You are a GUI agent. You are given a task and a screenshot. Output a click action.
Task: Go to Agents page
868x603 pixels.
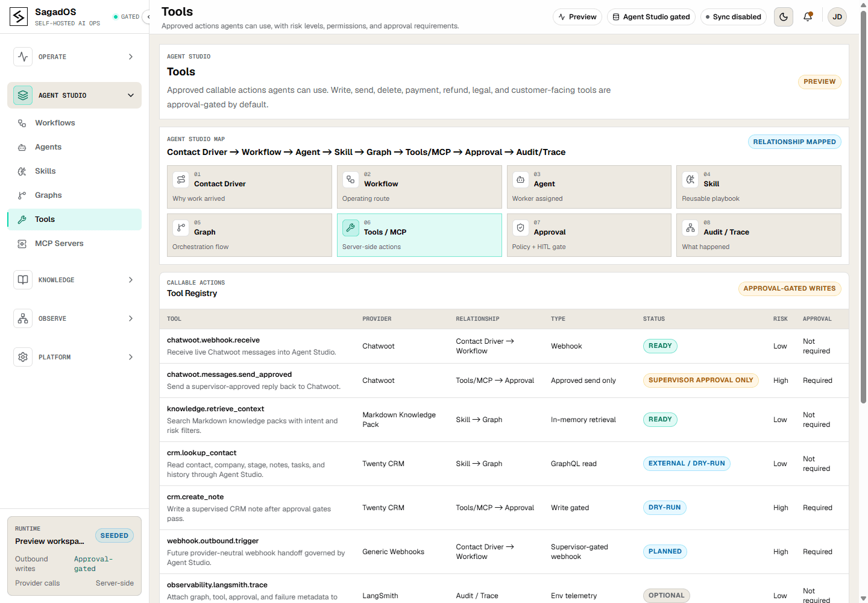tap(74, 147)
